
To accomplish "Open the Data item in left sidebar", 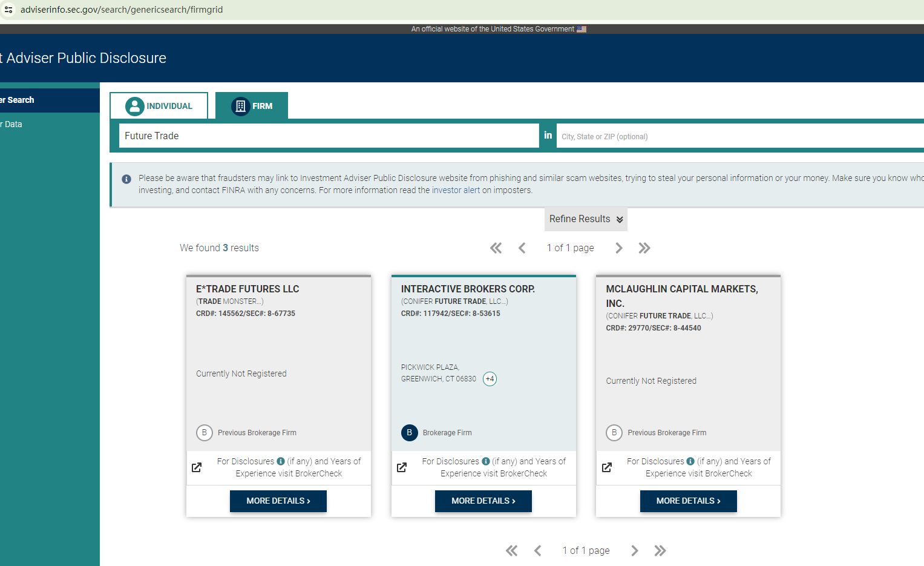I will (50, 124).
